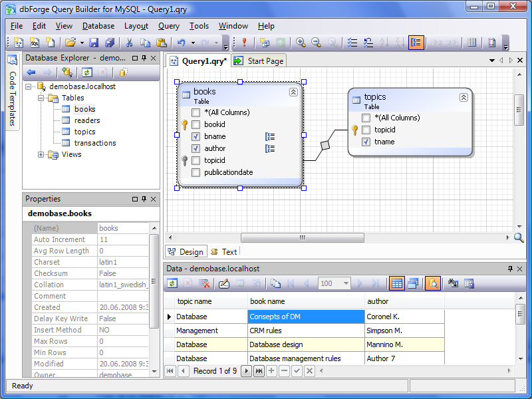Click the export data icon in Data toolbar
Screen dimensions: 532x399
(469, 283)
